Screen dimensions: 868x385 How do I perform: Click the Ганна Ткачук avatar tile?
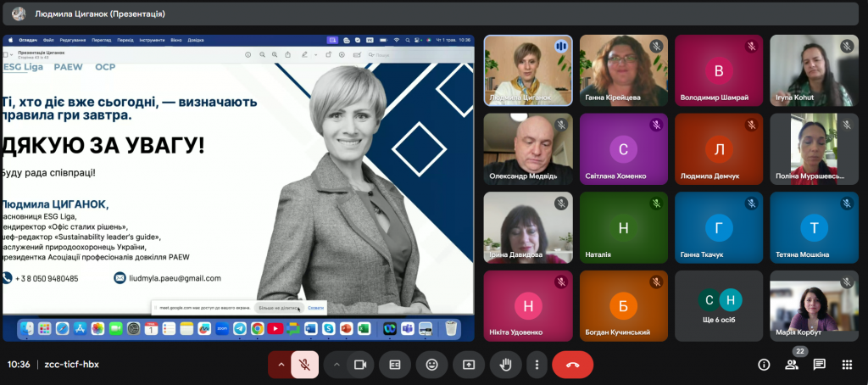coord(719,227)
